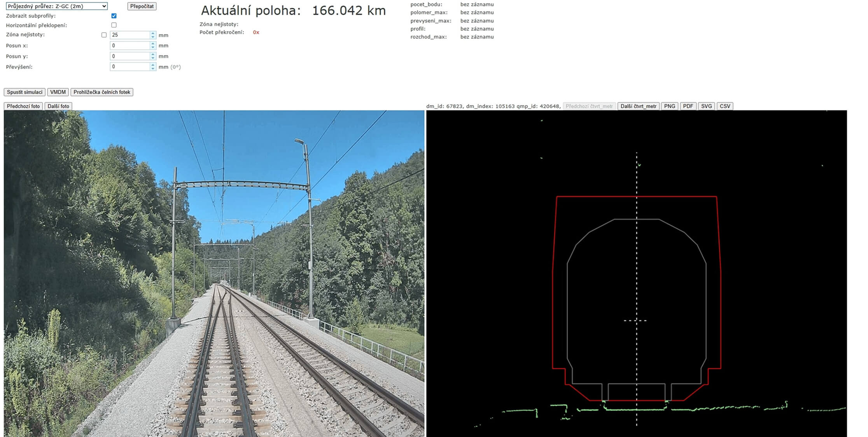Export the profile view as PNG
This screenshot has height=437, width=868.
pos(670,106)
